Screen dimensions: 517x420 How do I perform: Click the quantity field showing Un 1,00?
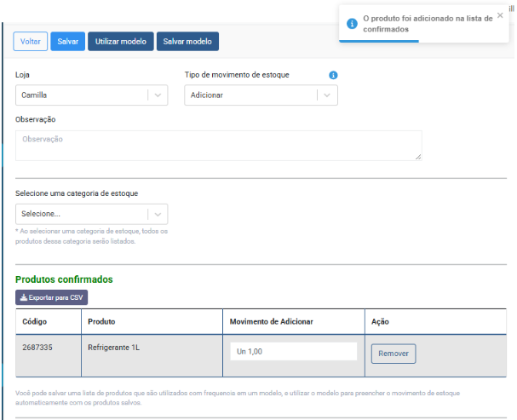click(293, 352)
